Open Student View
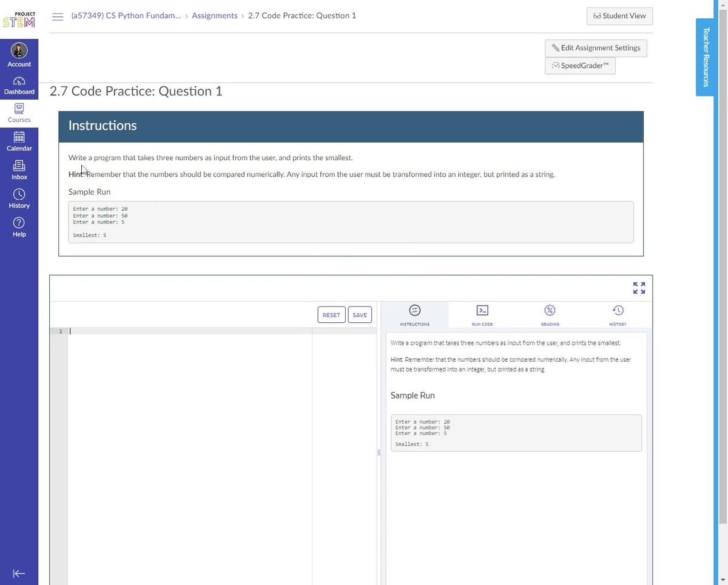The height and width of the screenshot is (585, 728). [619, 16]
